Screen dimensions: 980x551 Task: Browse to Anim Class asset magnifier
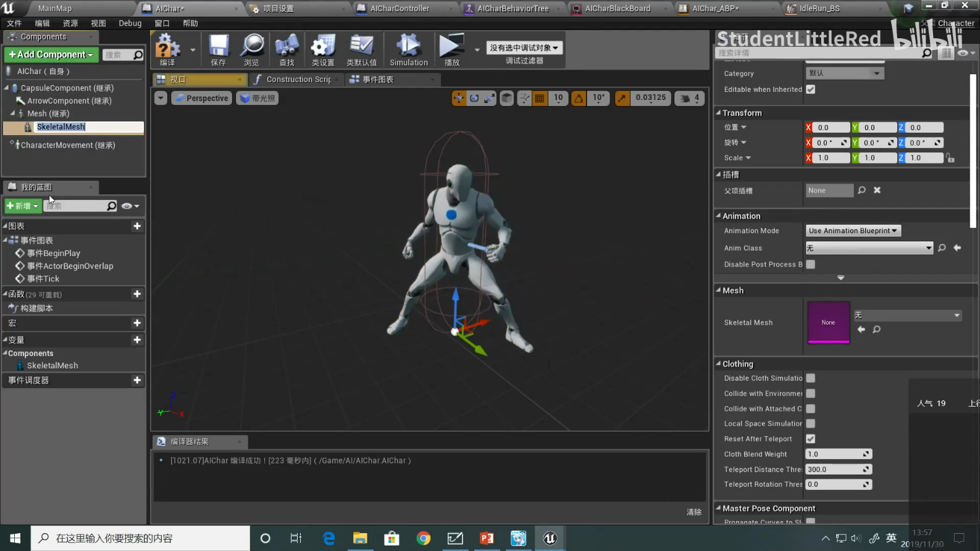click(942, 248)
